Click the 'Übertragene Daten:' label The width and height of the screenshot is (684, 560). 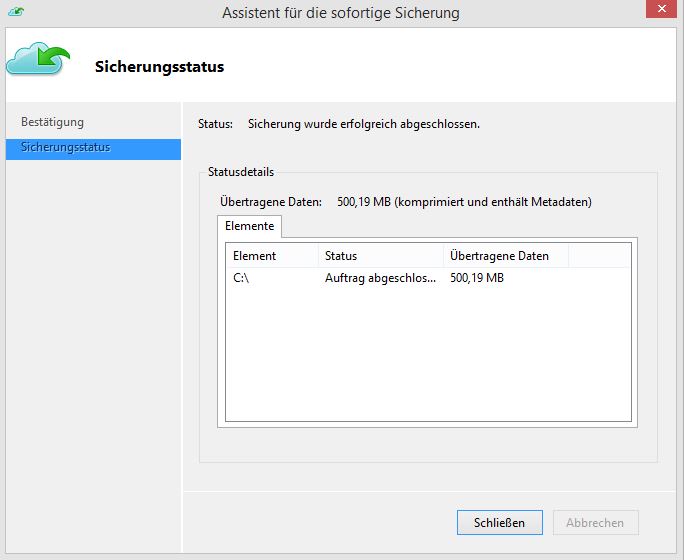coord(271,202)
